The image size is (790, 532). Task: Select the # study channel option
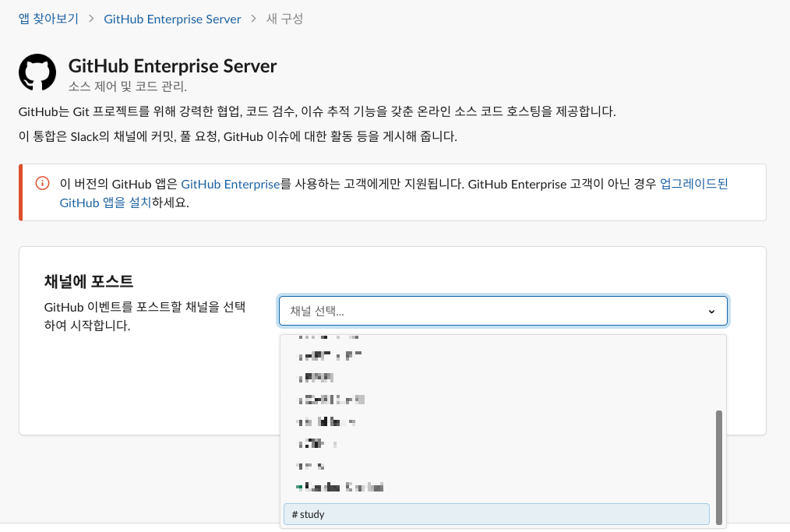pos(496,514)
